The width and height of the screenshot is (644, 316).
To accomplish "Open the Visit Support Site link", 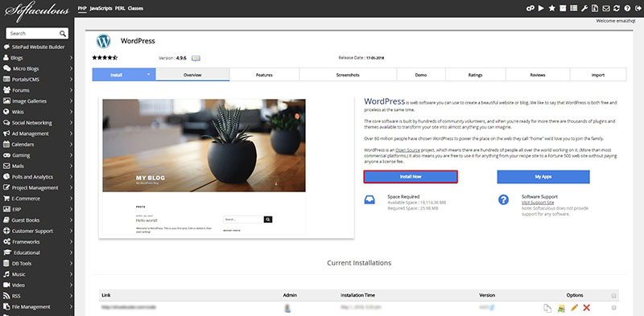I will coord(538,203).
